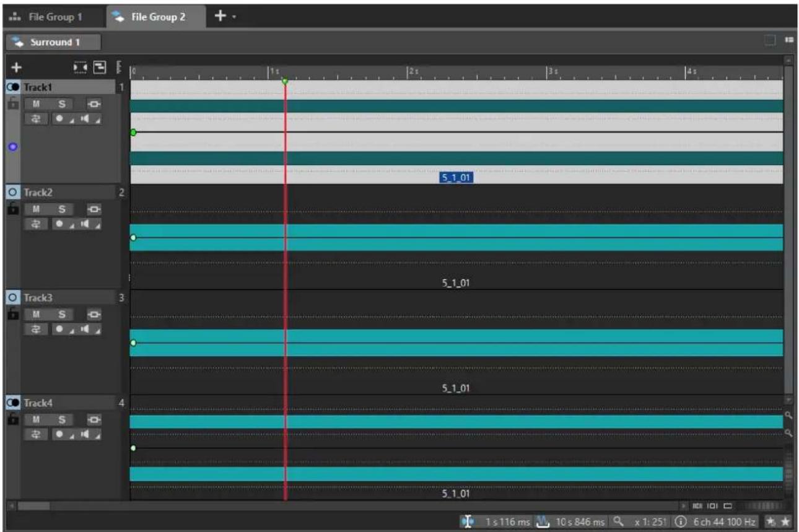Toggle the channel mode icon left of Track3 name
The height and width of the screenshot is (532, 799).
click(14, 298)
